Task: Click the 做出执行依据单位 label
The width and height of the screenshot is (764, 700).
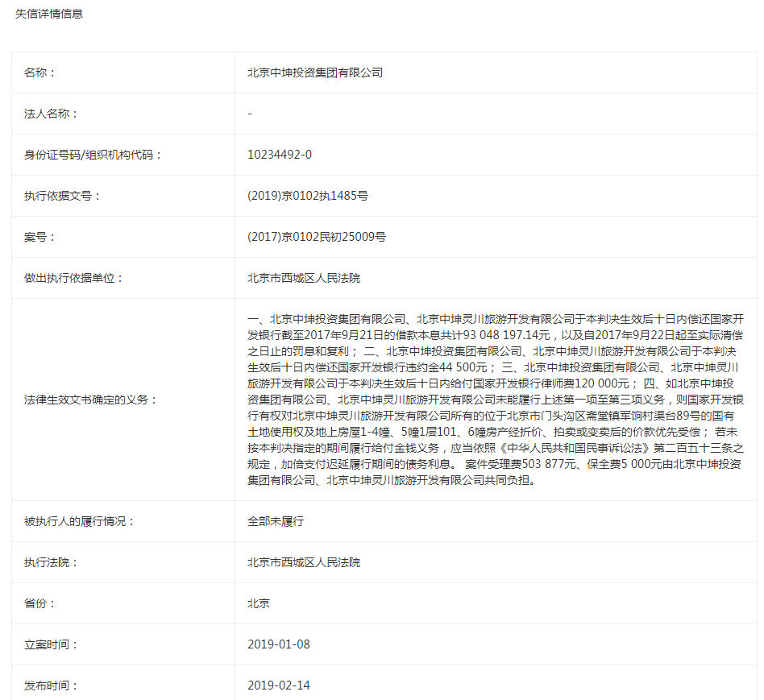Action: pos(73,278)
